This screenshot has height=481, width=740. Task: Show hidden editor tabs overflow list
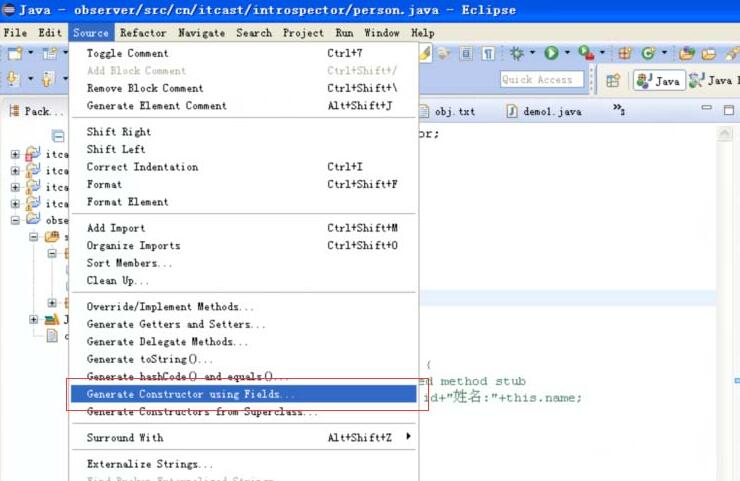click(618, 110)
